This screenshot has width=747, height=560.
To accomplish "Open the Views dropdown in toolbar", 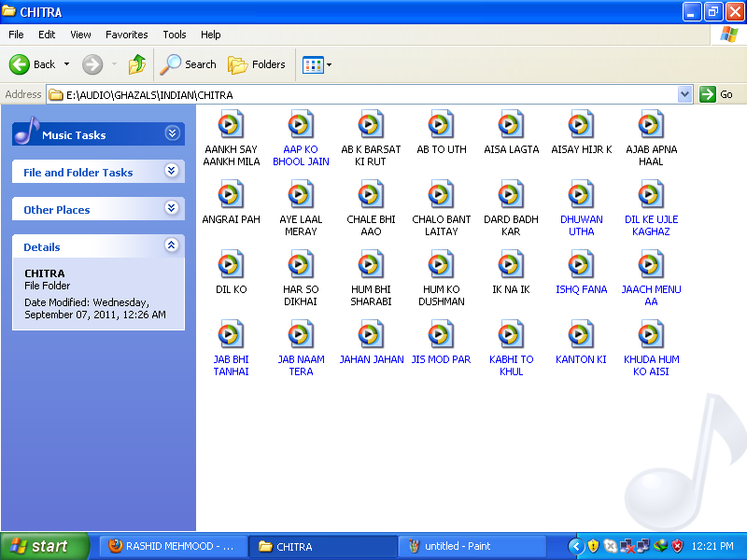I will click(x=317, y=64).
